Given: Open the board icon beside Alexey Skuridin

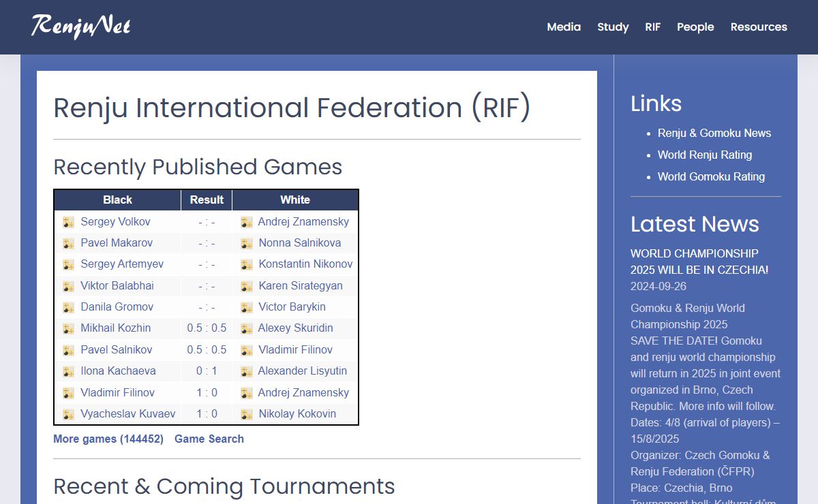Looking at the screenshot, I should point(247,328).
